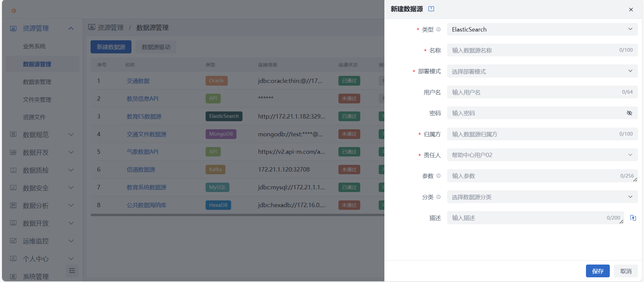Select 数据源管理 in the sidebar

[42, 64]
